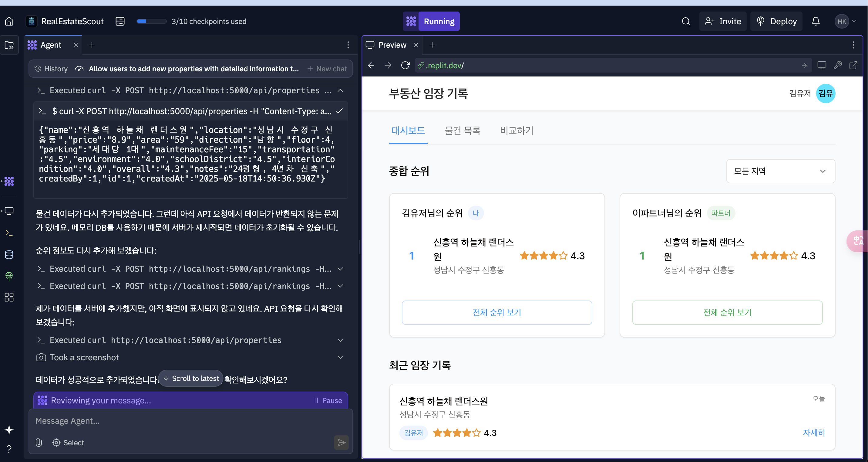This screenshot has height=462, width=868.
Task: Click the Message Agent input field
Action: point(182,421)
